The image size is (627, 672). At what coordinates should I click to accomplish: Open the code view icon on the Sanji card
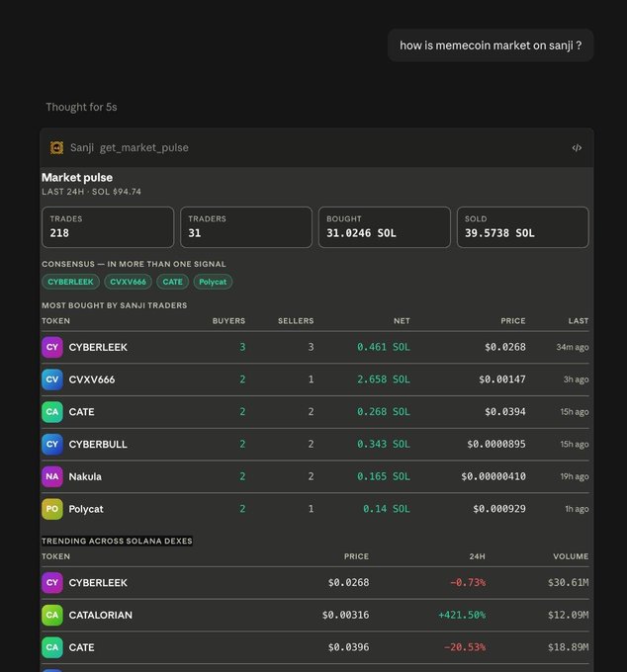pos(577,148)
